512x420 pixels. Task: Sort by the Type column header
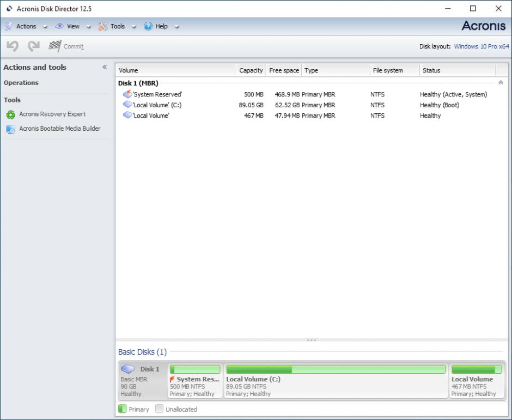click(336, 70)
